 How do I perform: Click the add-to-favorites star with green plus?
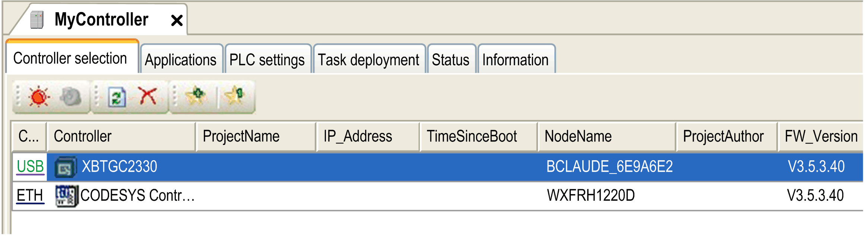click(196, 96)
